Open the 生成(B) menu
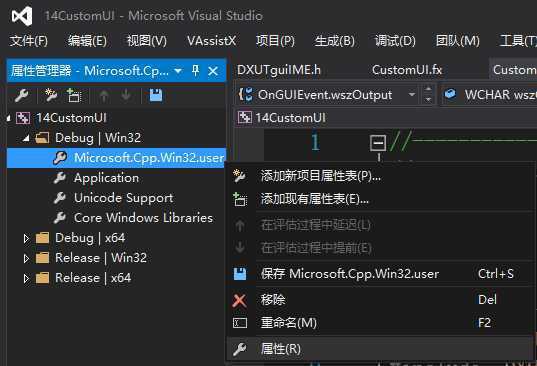Screen dimensions: 537x366 [335, 41]
